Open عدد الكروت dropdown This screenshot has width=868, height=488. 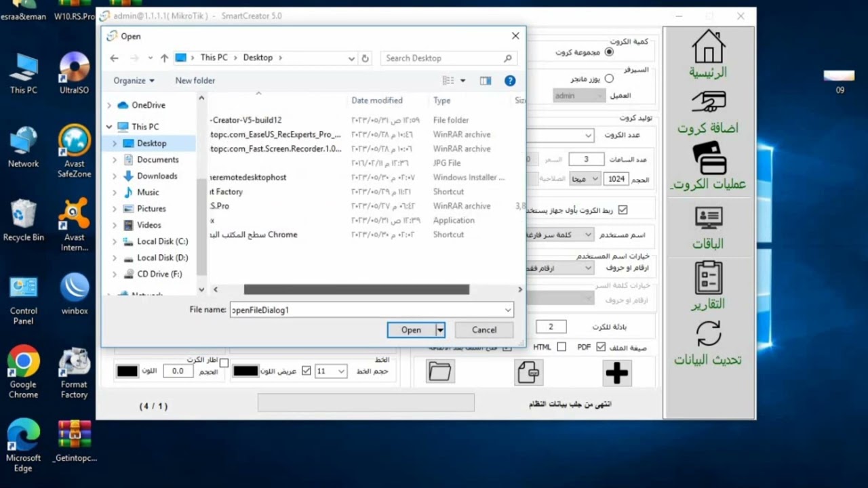pyautogui.click(x=588, y=136)
